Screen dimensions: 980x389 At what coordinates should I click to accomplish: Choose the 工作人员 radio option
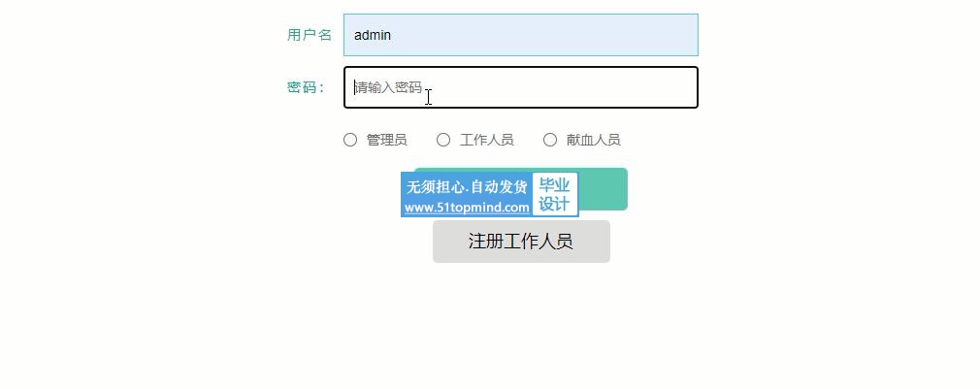click(x=443, y=140)
